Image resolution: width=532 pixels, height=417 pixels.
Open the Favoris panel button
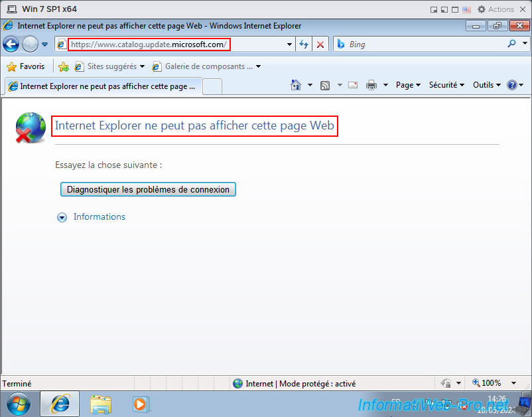tap(26, 66)
